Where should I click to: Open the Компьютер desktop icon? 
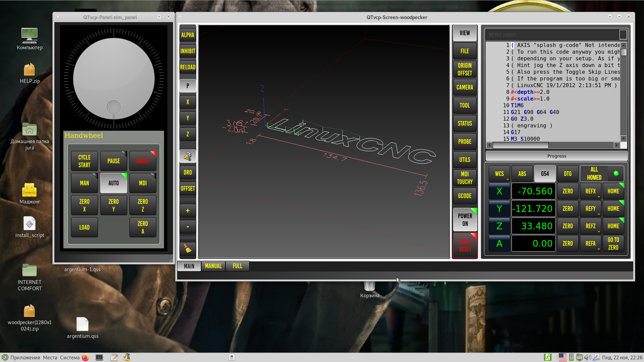tap(30, 39)
